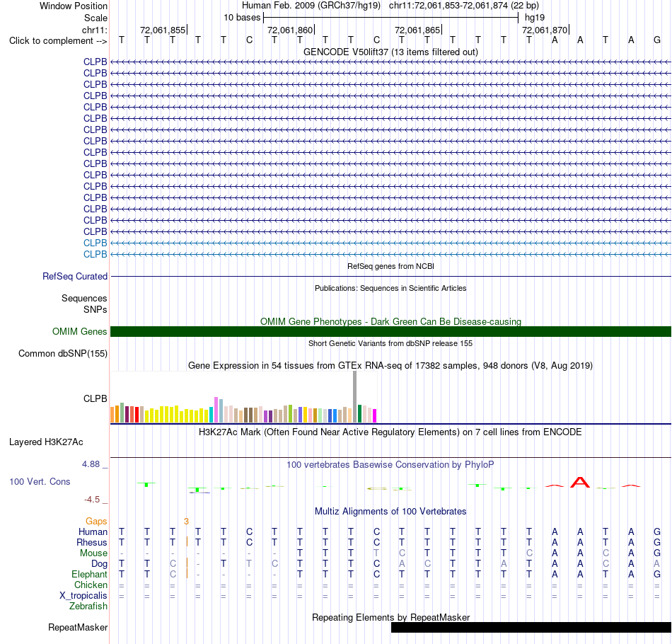
Task: Open the 'Short Genetic Variants from dbSNP release 155' title
Action: click(x=390, y=343)
